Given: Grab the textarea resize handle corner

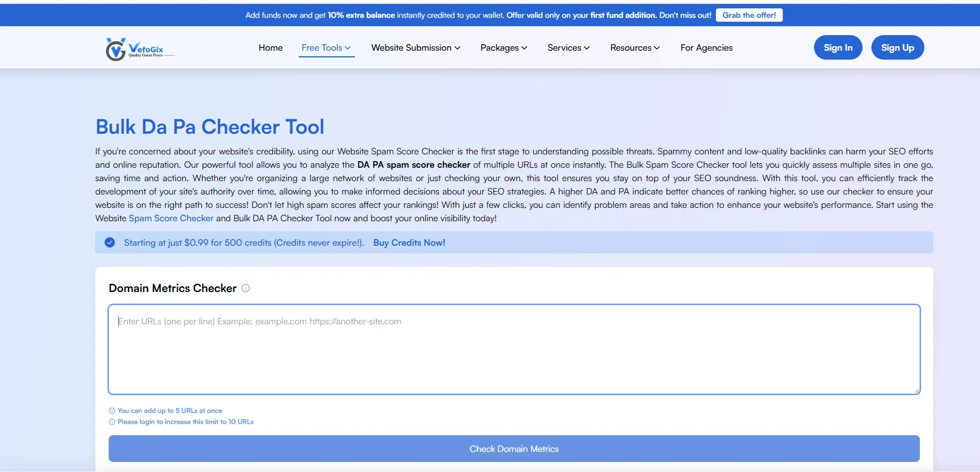Looking at the screenshot, I should point(916,391).
